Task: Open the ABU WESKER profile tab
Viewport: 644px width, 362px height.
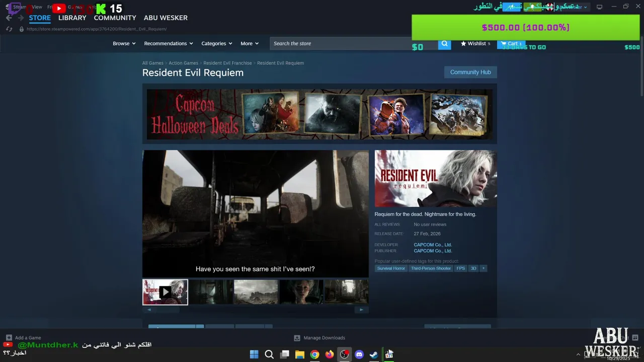Action: click(x=166, y=18)
